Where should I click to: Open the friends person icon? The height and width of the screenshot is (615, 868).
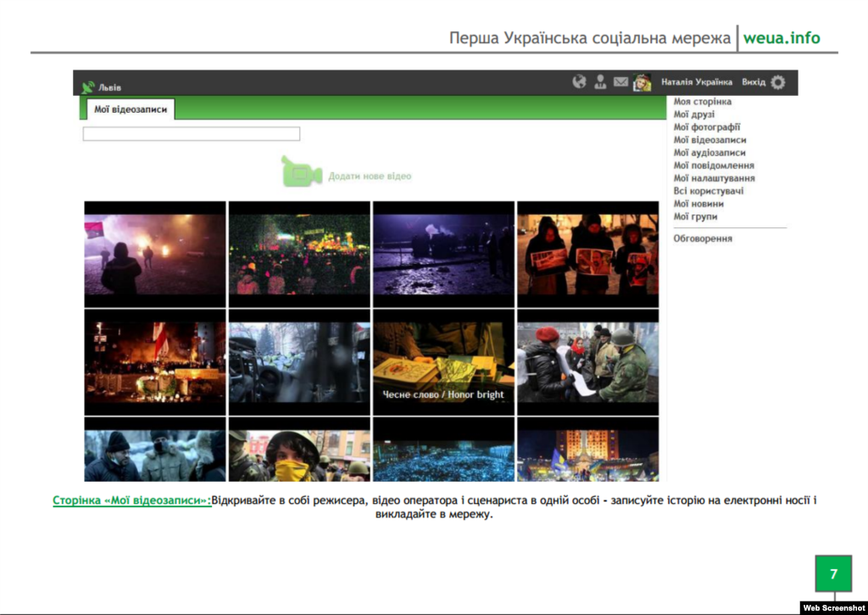[600, 82]
